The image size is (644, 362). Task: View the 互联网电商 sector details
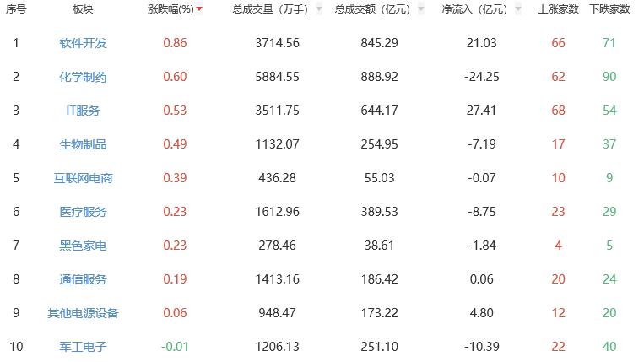point(83,178)
